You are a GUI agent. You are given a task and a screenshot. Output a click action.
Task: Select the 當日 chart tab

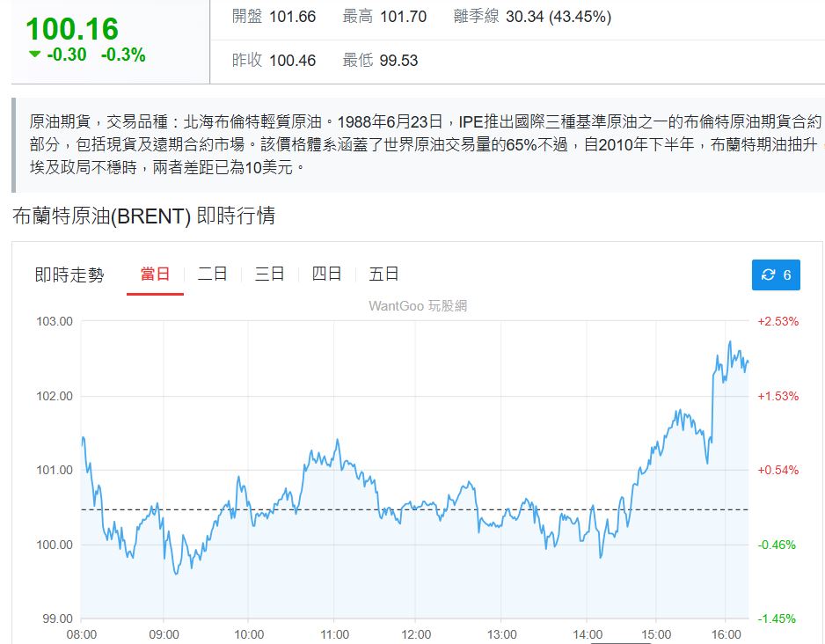155,274
